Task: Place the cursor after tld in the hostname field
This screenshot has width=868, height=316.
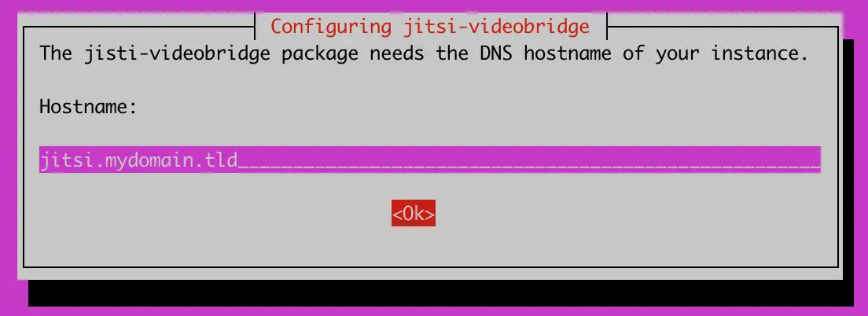Action: 238,160
